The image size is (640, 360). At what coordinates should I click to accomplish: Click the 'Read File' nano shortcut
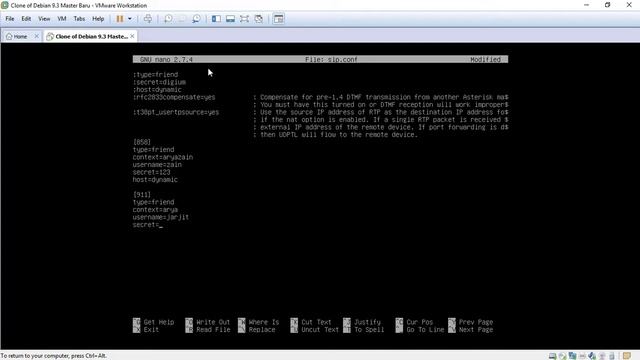coord(208,329)
